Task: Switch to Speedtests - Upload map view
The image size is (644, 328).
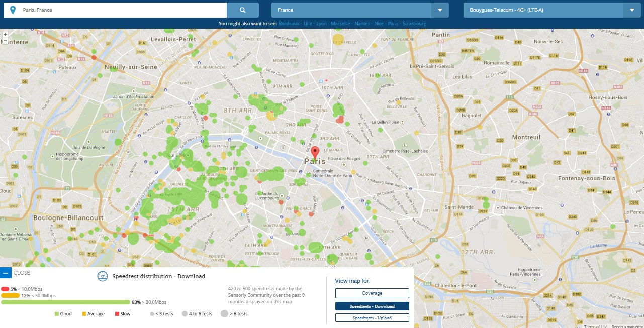Action: pos(372,318)
